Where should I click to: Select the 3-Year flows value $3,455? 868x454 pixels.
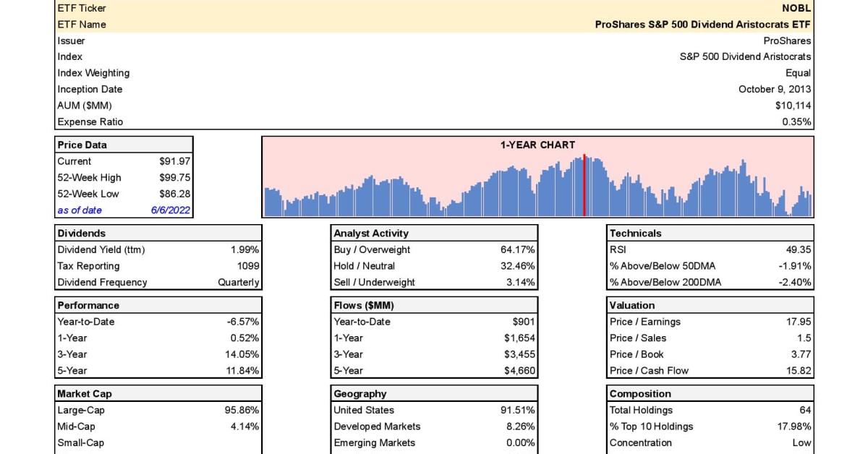pyautogui.click(x=519, y=354)
